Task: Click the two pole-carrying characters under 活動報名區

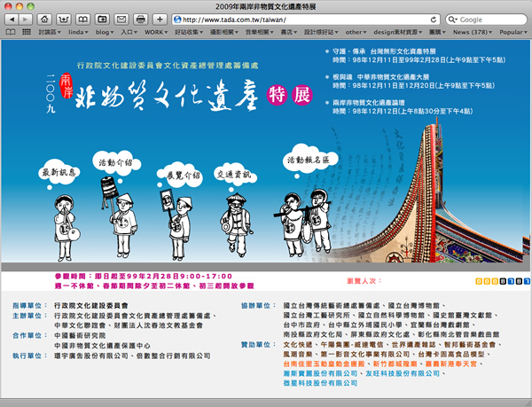Action: 302,223
